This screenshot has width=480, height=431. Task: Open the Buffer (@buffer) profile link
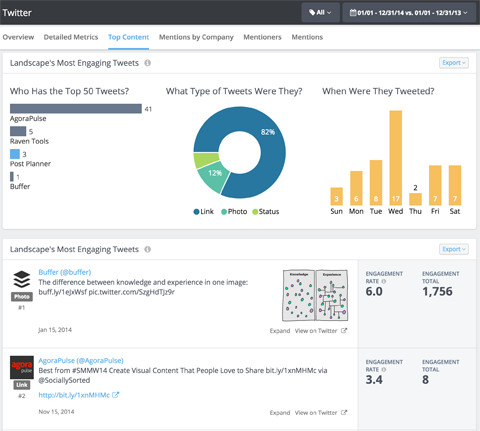click(65, 272)
